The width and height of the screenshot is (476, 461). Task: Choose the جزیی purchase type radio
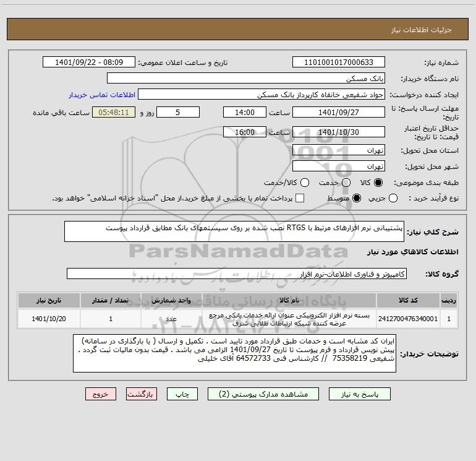(x=393, y=198)
